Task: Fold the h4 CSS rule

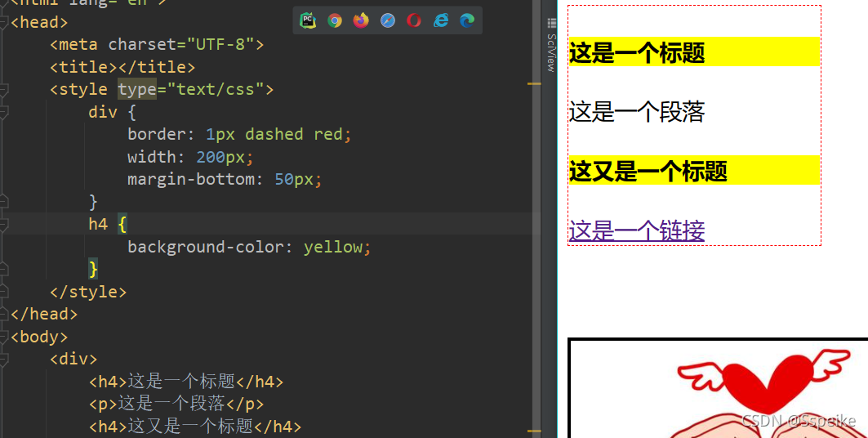Action: 3,224
